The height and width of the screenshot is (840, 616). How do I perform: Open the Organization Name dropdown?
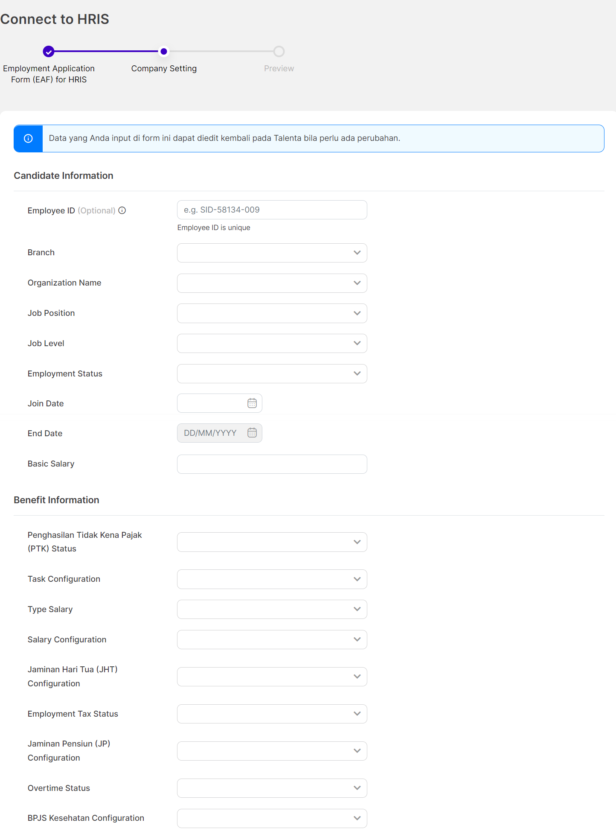272,283
